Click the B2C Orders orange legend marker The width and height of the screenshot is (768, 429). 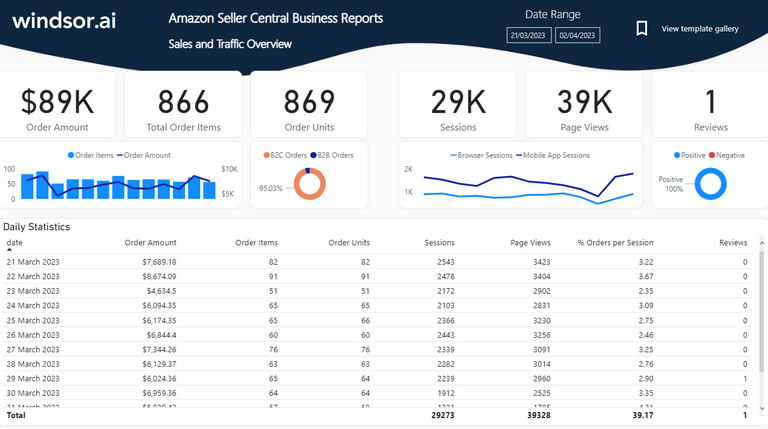point(266,155)
